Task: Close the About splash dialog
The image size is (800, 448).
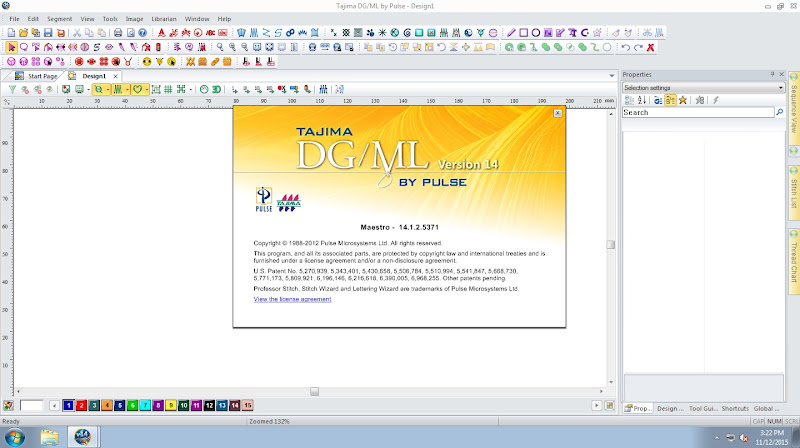Action: (x=558, y=113)
